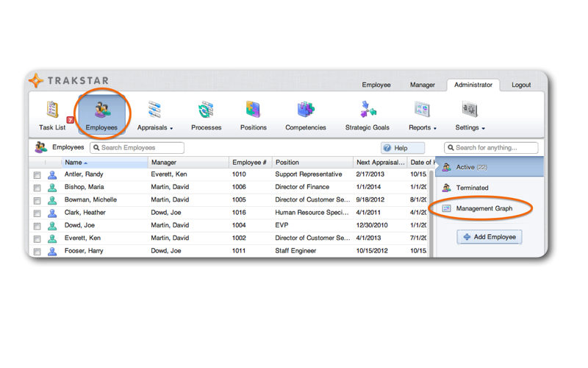The width and height of the screenshot is (588, 368).
Task: Click the Staff Engineer position cell
Action: click(x=295, y=251)
